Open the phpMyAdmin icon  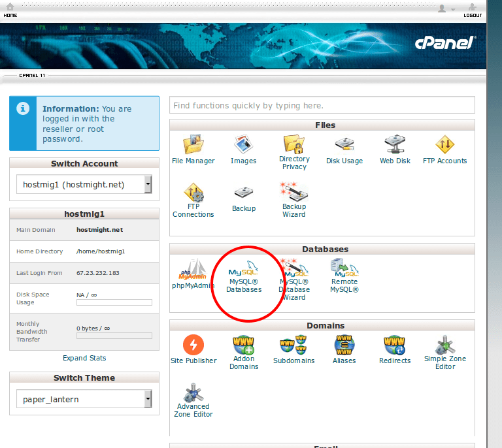[x=193, y=269]
